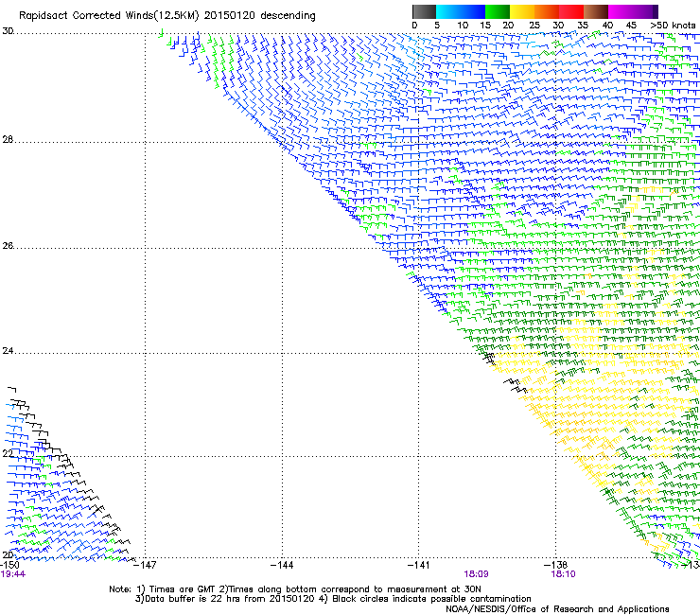The width and height of the screenshot is (700, 615).
Task: Click the purple '19:44' time marker
Action: pos(13,574)
